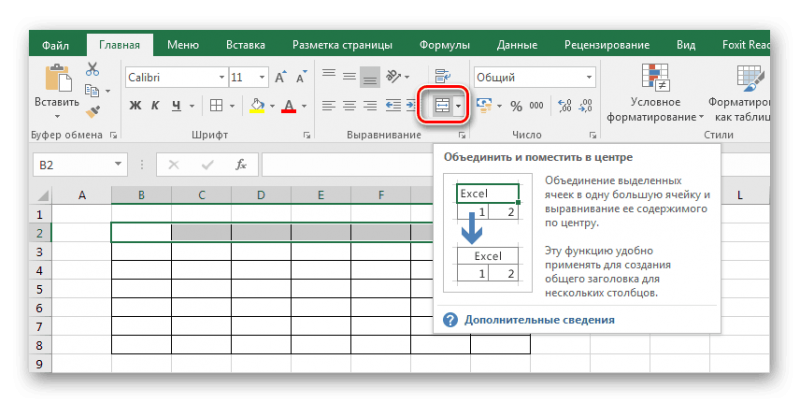Open the Число dialog launcher
The image size is (800, 403).
click(x=592, y=135)
